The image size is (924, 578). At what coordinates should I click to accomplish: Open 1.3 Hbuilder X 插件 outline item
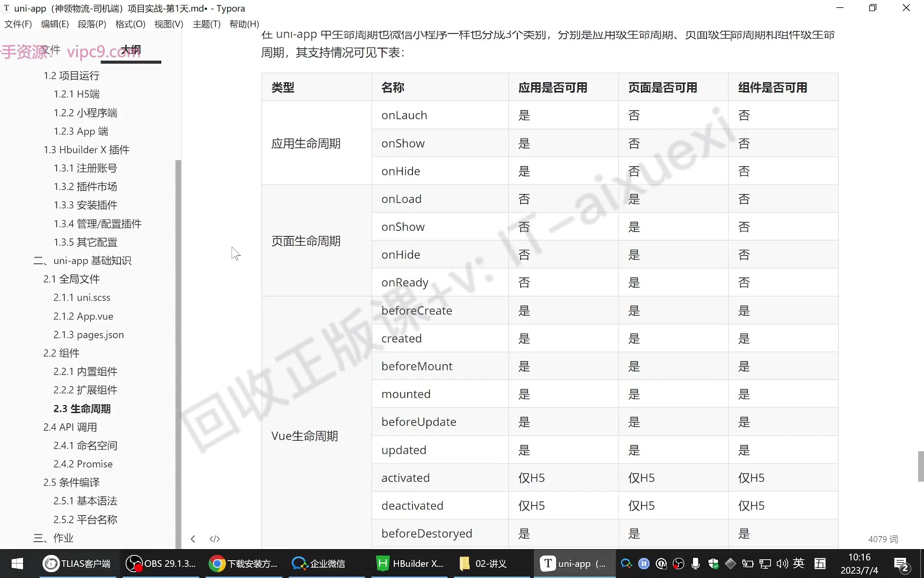(86, 150)
